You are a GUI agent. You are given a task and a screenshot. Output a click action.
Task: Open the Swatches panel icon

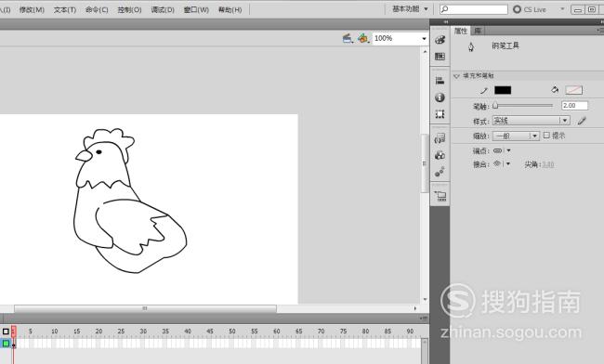point(440,57)
